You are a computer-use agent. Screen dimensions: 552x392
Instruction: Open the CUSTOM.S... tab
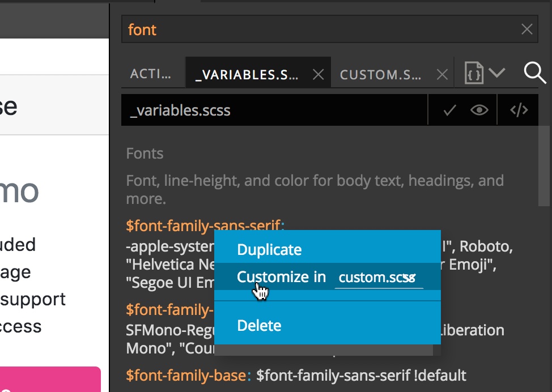coord(380,75)
